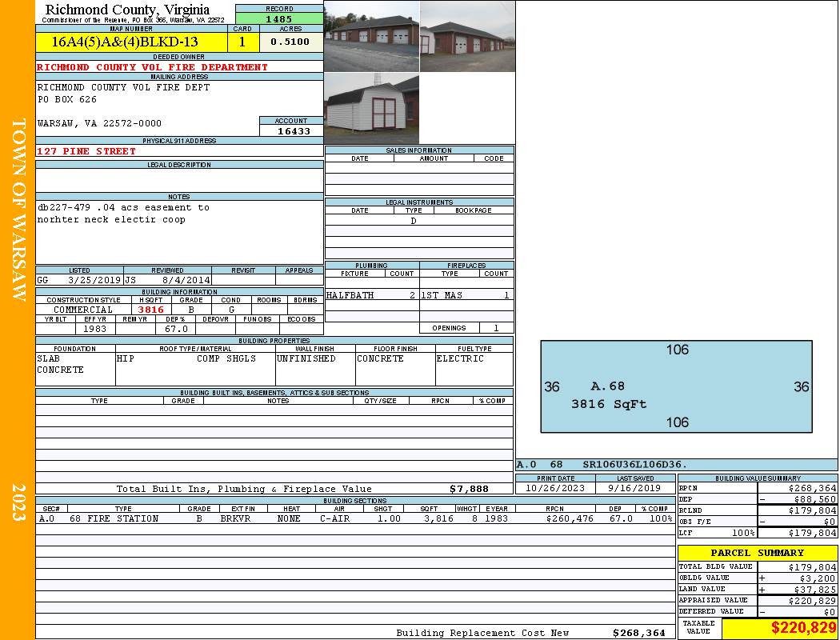The height and width of the screenshot is (640, 840).
Task: Click the record number 1485 field
Action: coord(279,19)
